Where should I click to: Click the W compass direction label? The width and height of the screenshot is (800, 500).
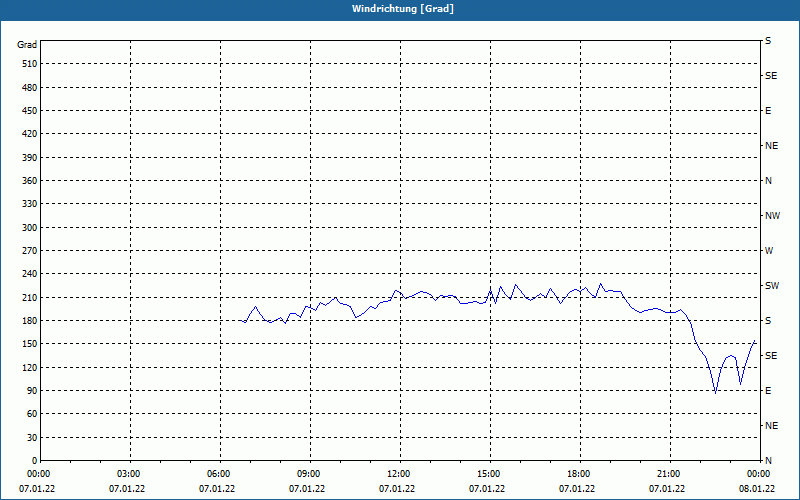pos(769,251)
